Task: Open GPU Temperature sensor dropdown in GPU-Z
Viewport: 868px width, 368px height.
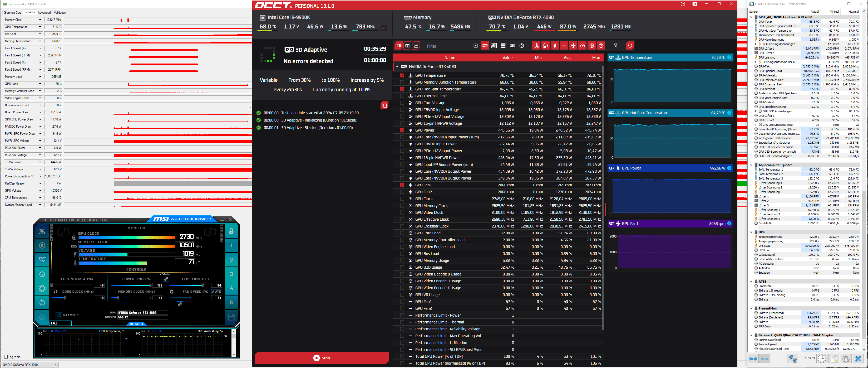Action: pos(40,27)
